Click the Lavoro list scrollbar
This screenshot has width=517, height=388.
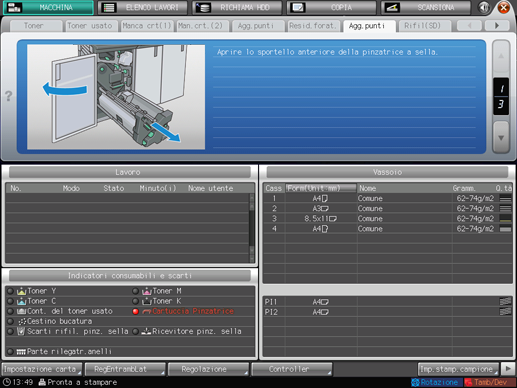point(252,228)
